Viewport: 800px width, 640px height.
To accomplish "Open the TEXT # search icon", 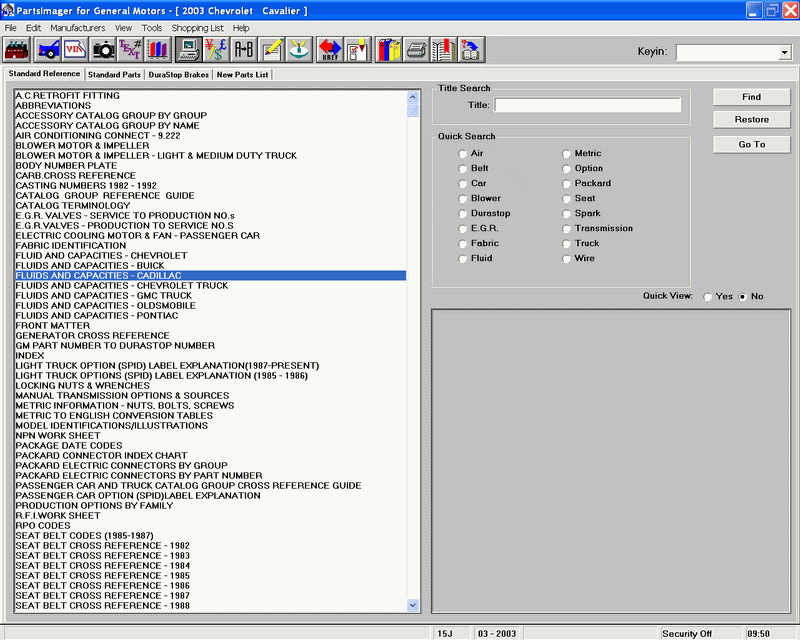I will pyautogui.click(x=131, y=50).
